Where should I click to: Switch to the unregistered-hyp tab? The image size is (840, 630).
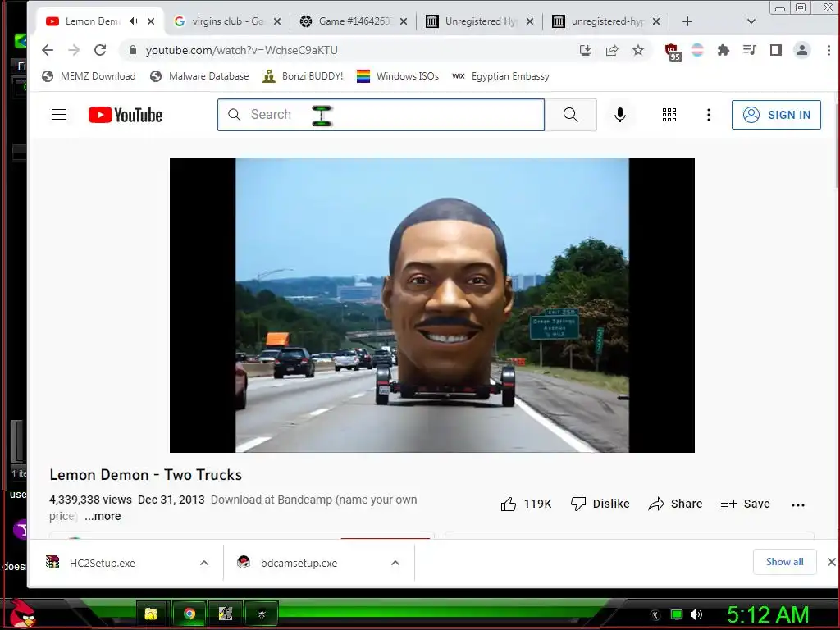tap(607, 21)
